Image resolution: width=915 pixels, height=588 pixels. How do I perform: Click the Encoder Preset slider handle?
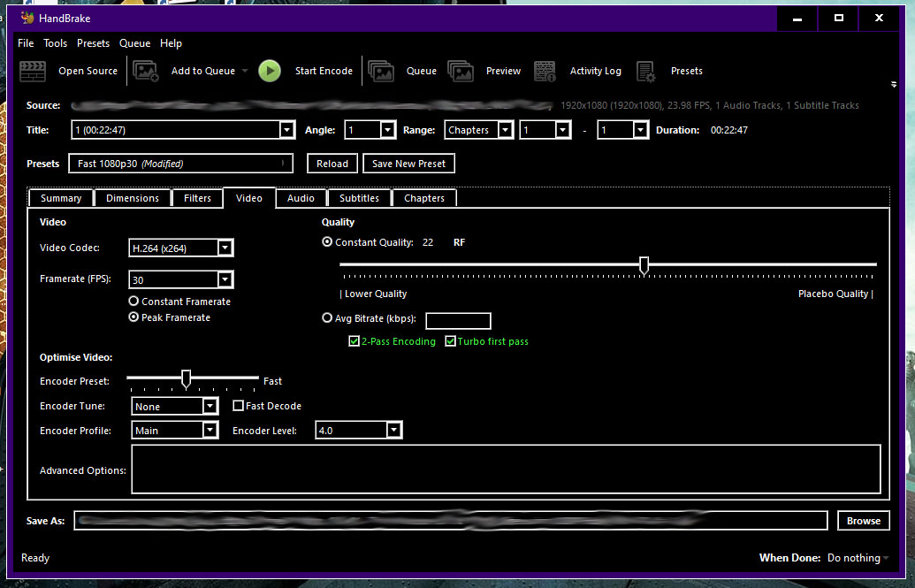click(x=187, y=379)
